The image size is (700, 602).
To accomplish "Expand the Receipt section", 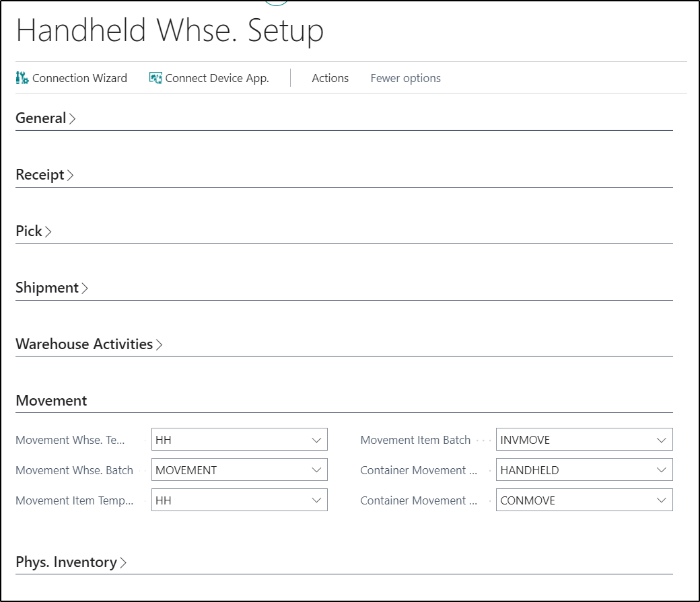I will tap(44, 174).
